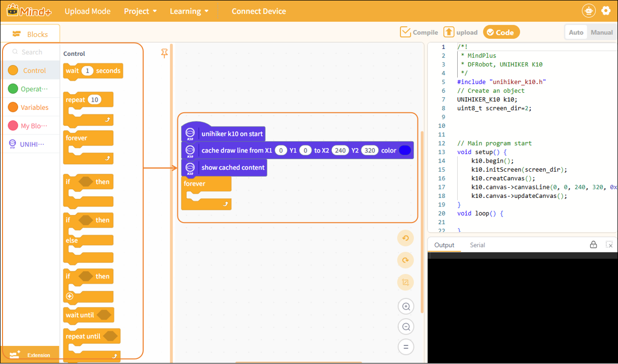Click the undo arrow on the canvas
618x364 pixels.
(405, 238)
